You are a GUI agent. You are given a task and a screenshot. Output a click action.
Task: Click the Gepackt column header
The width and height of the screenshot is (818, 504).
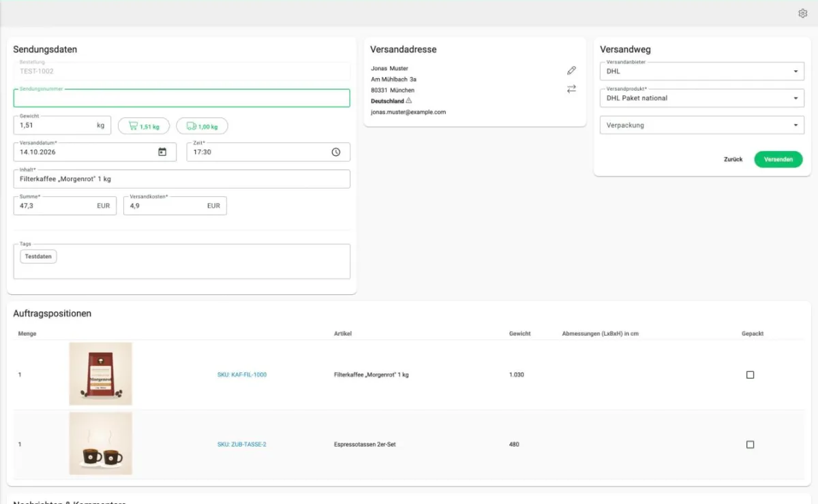(x=753, y=334)
